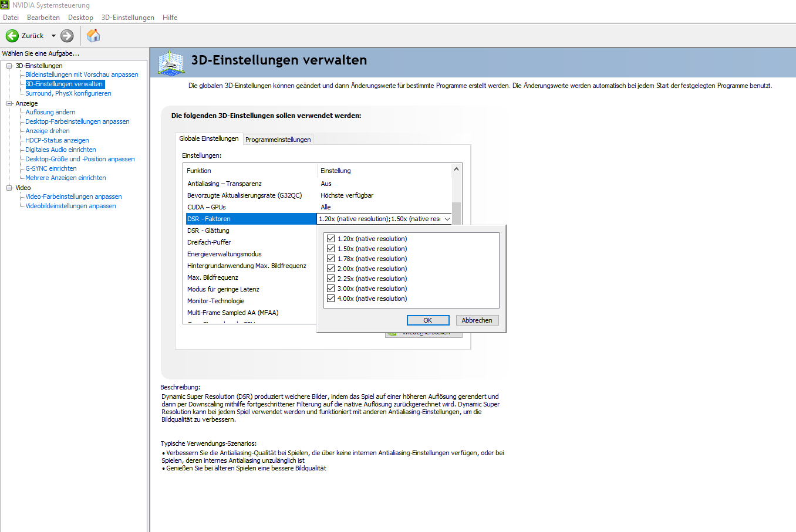The image size is (796, 532).
Task: Open the 3D-Einstellungen menu
Action: 128,18
